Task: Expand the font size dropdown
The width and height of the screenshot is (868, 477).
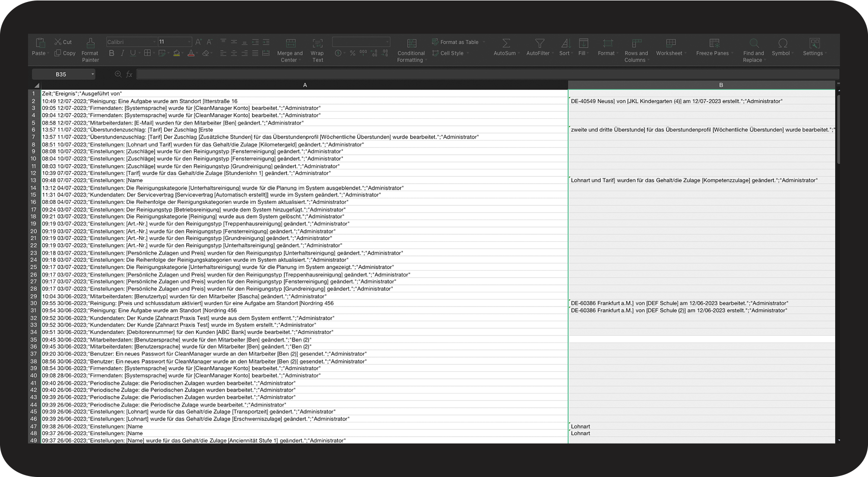Action: tap(189, 42)
